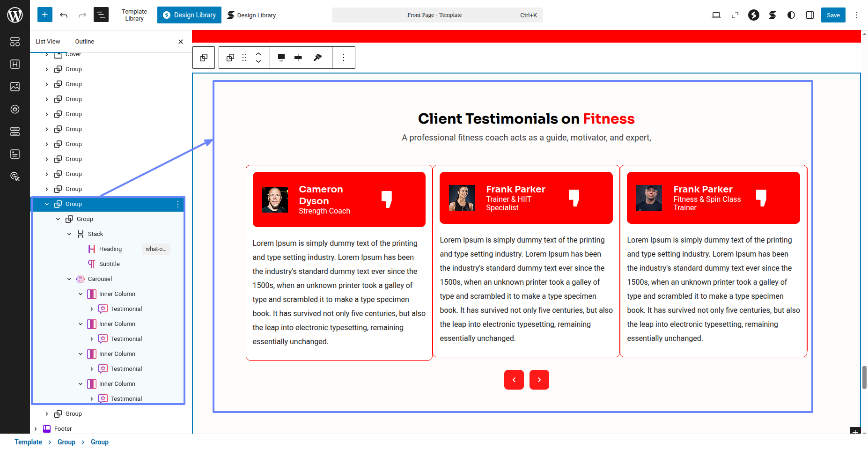Image resolution: width=868 pixels, height=450 pixels.
Task: Toggle the List View document overview icon
Action: (101, 15)
